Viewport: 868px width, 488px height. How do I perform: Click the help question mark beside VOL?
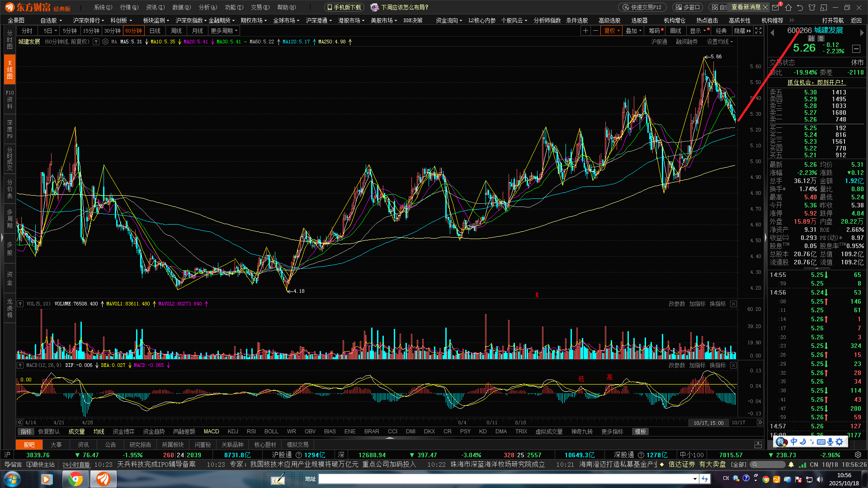20,304
